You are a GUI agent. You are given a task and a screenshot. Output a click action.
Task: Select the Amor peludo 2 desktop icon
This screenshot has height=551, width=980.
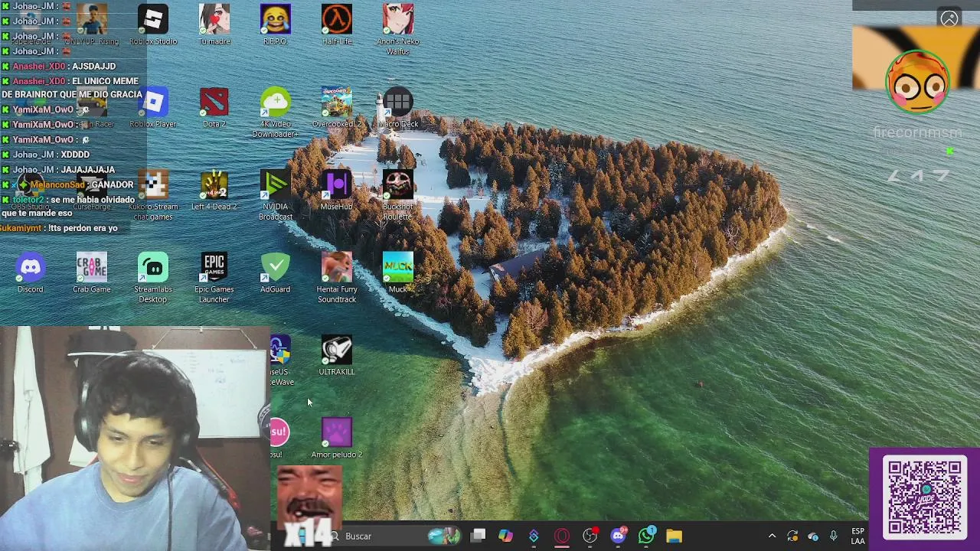click(x=337, y=438)
